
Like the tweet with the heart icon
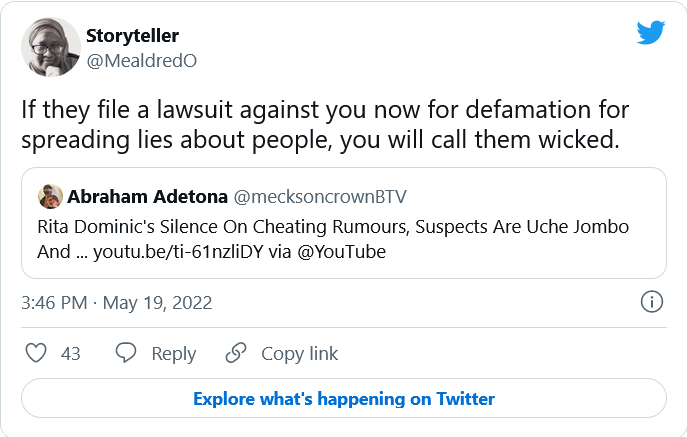click(x=36, y=353)
